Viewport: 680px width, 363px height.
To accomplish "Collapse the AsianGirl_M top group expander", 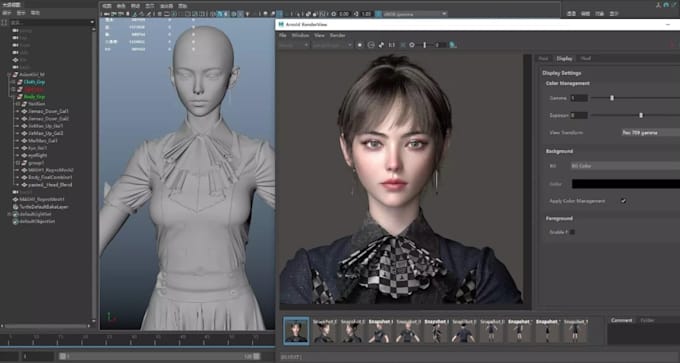I will tap(9, 75).
